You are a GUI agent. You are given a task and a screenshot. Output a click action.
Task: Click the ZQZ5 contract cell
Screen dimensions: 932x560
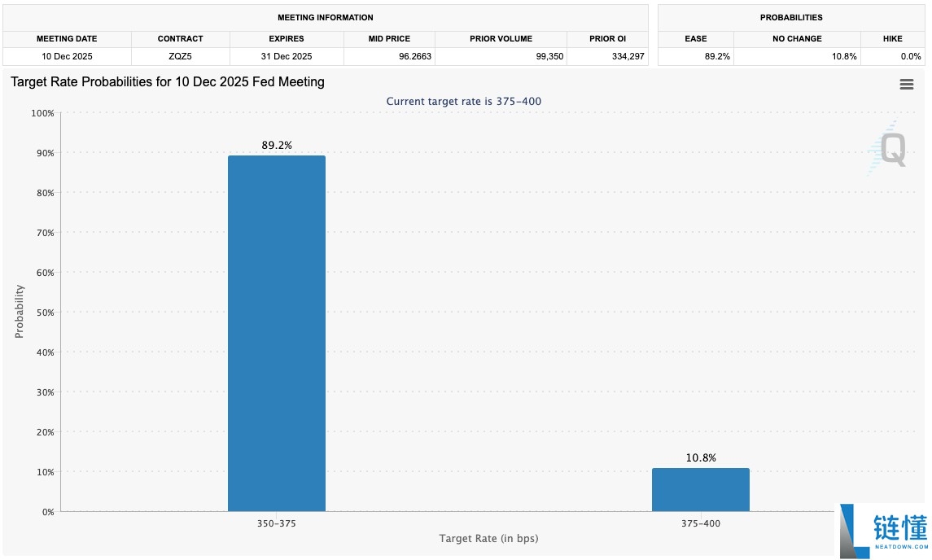tap(181, 57)
